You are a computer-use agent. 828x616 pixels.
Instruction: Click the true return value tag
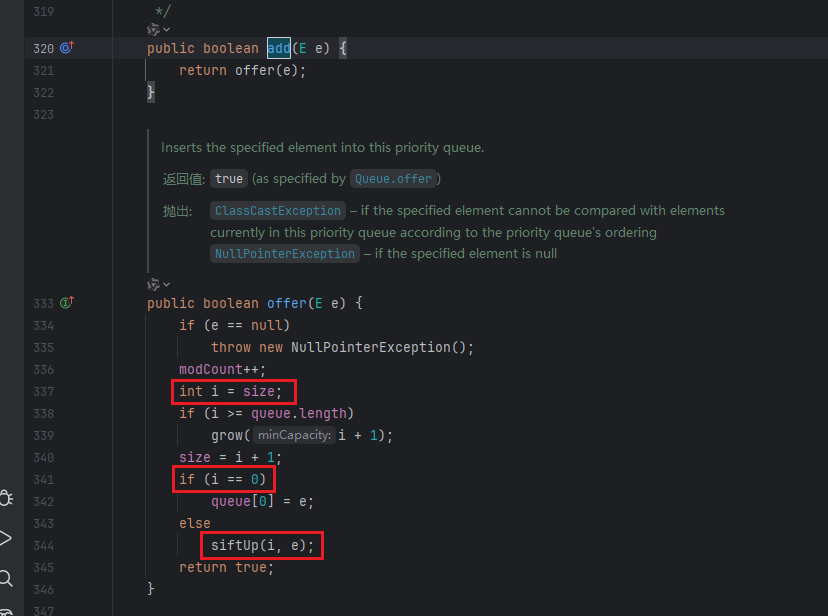pyautogui.click(x=229, y=179)
